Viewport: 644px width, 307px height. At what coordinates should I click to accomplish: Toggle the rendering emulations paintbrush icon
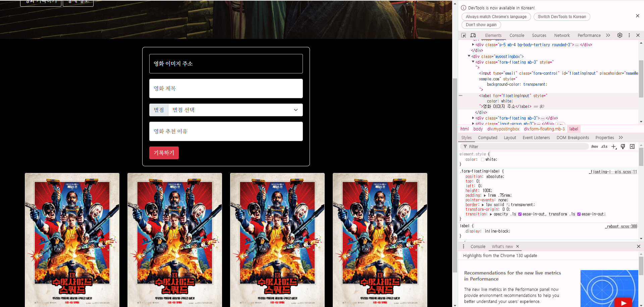(x=623, y=146)
